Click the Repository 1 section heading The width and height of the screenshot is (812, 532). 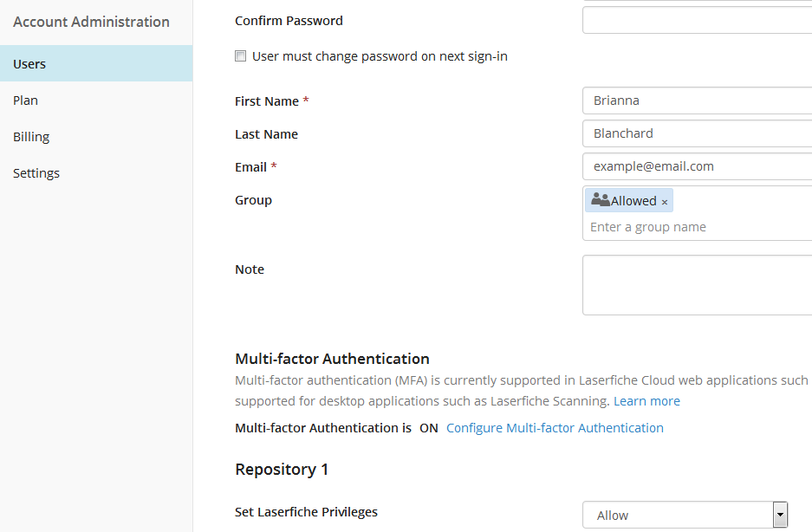pyautogui.click(x=282, y=470)
